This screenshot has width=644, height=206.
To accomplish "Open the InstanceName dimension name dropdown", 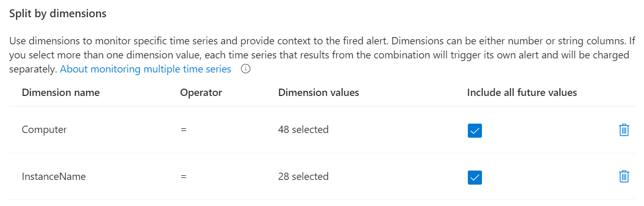I will coord(54,177).
